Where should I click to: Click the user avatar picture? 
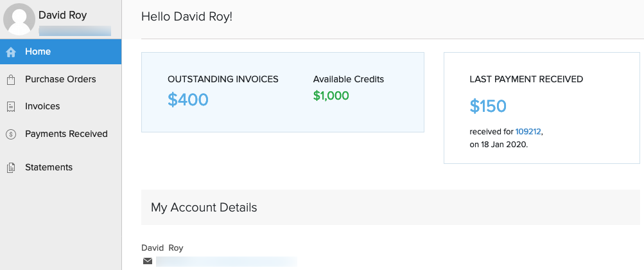[19, 19]
